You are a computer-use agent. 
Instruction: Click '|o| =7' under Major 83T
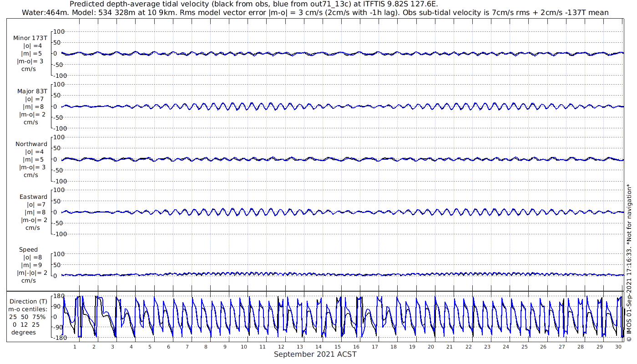(x=33, y=99)
